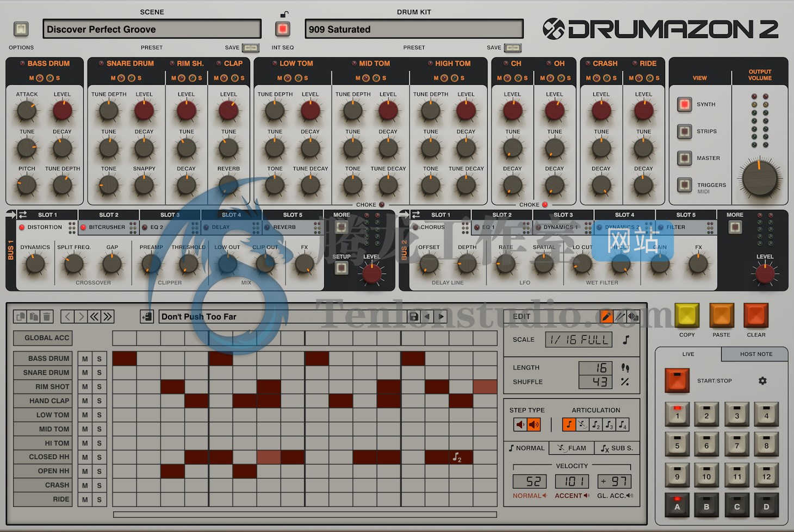Solo the SNARE DRUM sequencer track
The image size is (794, 532).
pos(99,373)
